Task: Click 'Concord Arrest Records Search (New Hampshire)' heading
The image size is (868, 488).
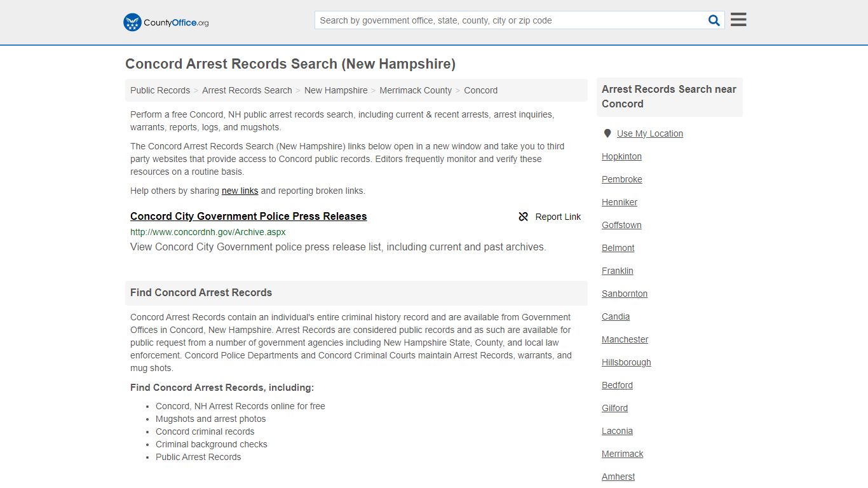Action: [x=290, y=64]
